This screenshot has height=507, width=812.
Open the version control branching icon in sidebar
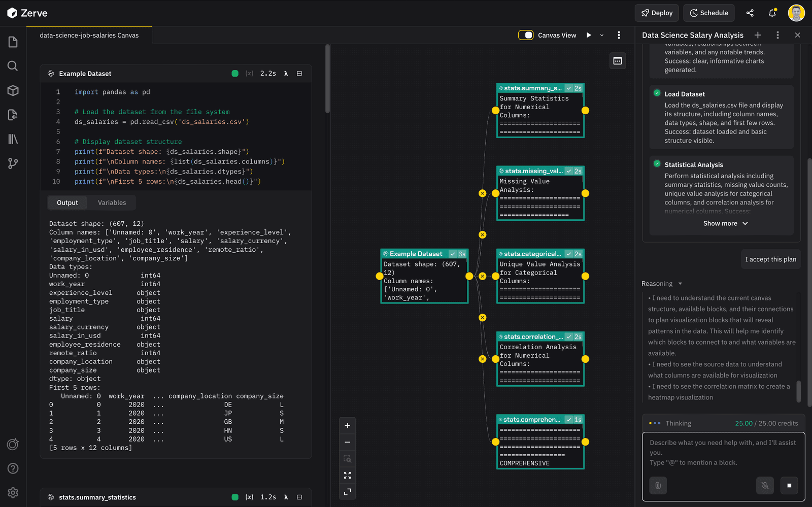click(13, 163)
